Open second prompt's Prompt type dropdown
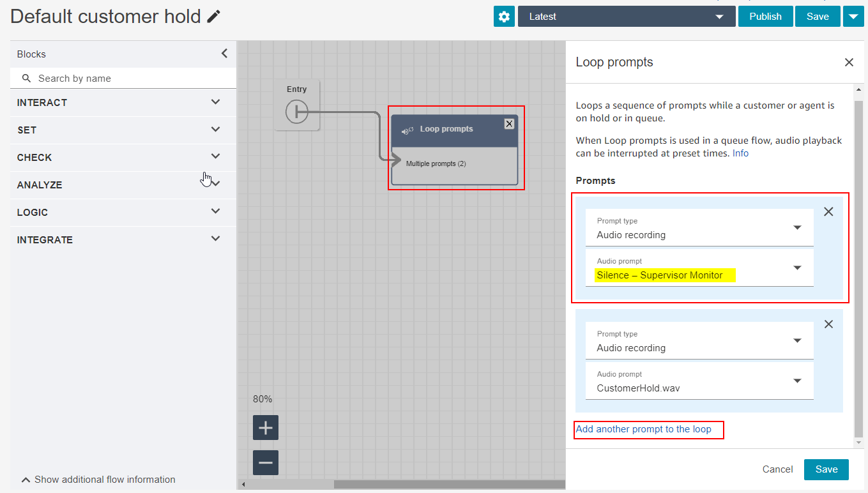Image resolution: width=868 pixels, height=493 pixels. (699, 341)
